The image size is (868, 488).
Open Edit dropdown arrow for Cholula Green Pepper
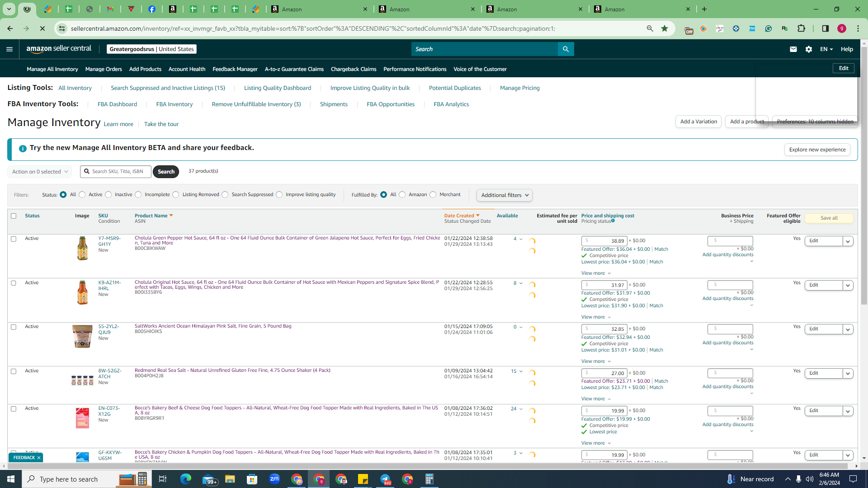848,241
